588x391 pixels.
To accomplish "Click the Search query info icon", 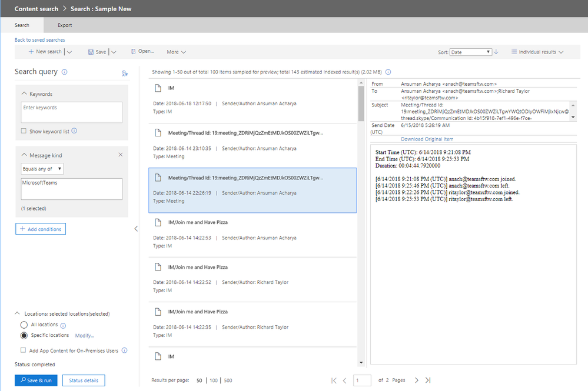I will click(x=65, y=72).
